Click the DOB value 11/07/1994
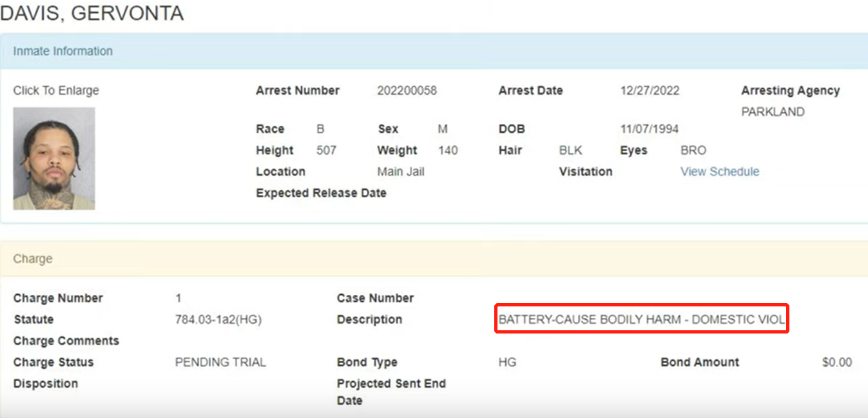Screen dimensions: 868x418 (x=650, y=129)
